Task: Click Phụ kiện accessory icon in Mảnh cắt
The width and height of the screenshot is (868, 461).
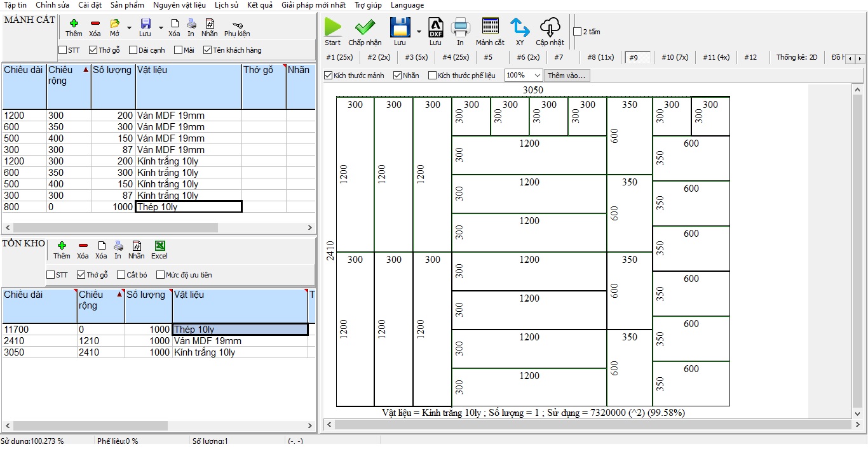Action: tap(237, 25)
